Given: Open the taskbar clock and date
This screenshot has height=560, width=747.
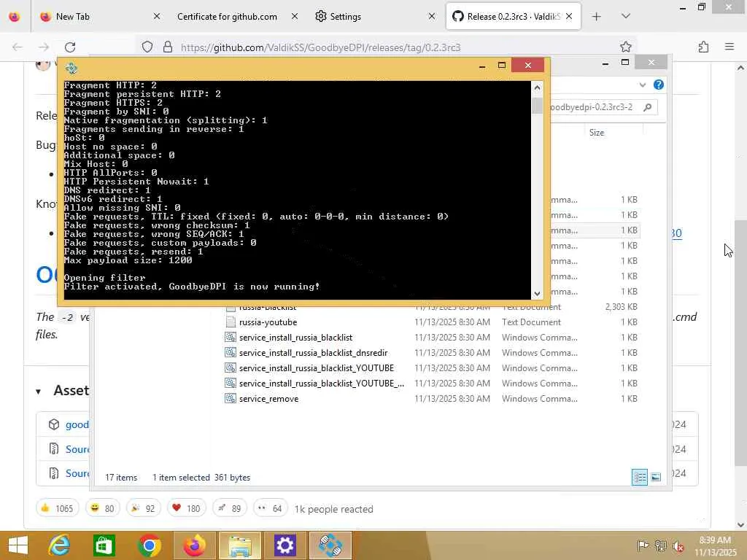Looking at the screenshot, I should click(715, 545).
